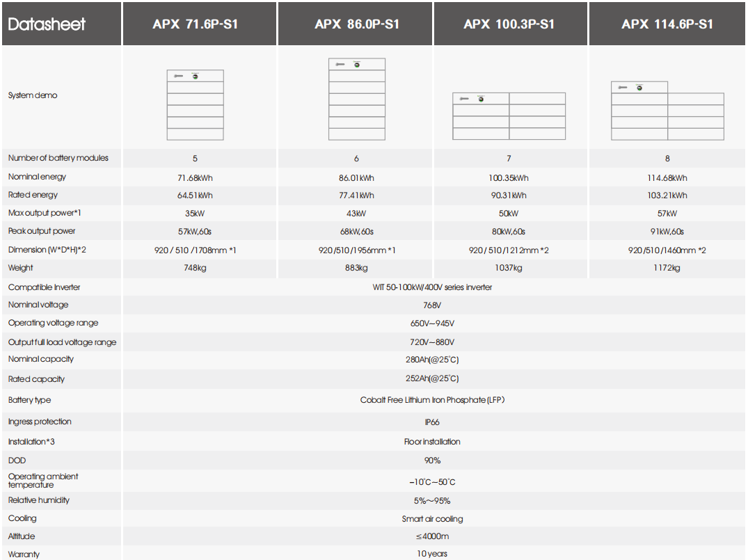Click the WIT 50-100kW/400V series inverter text

[432, 287]
